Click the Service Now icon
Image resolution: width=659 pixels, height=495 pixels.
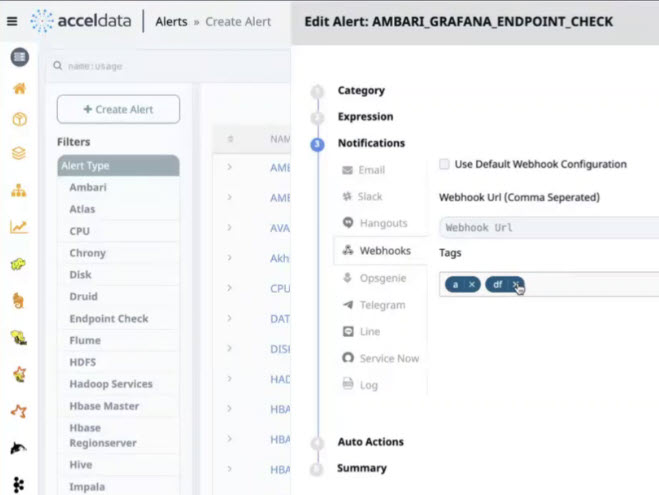click(348, 358)
